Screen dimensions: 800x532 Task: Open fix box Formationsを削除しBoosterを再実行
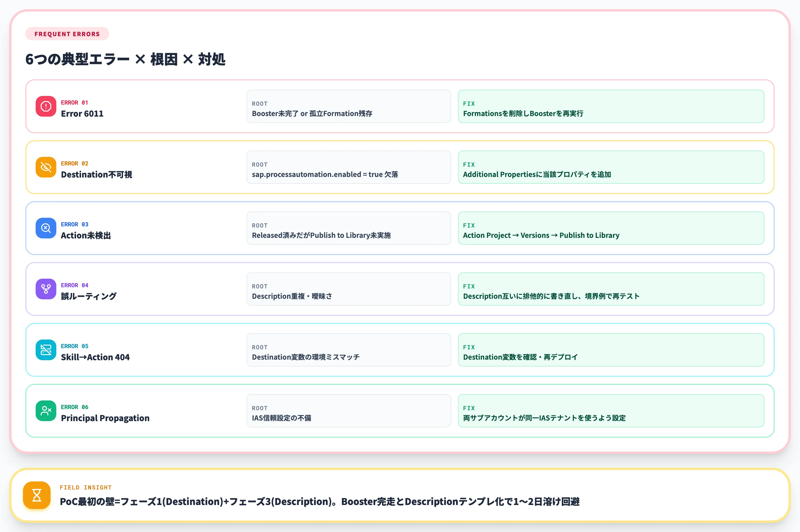click(x=611, y=106)
